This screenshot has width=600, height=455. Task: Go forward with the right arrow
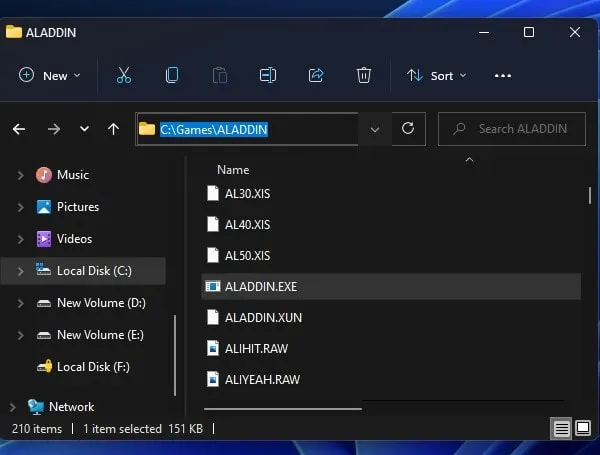[54, 129]
